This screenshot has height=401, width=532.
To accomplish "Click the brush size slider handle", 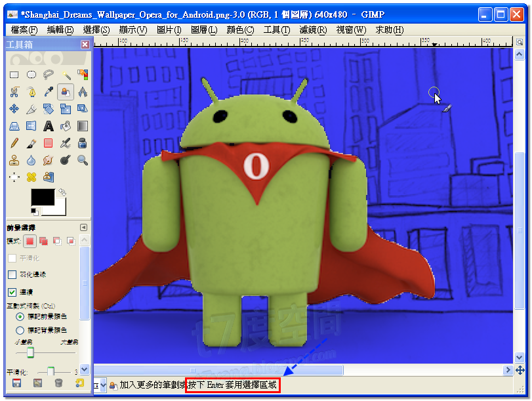I will [x=31, y=352].
